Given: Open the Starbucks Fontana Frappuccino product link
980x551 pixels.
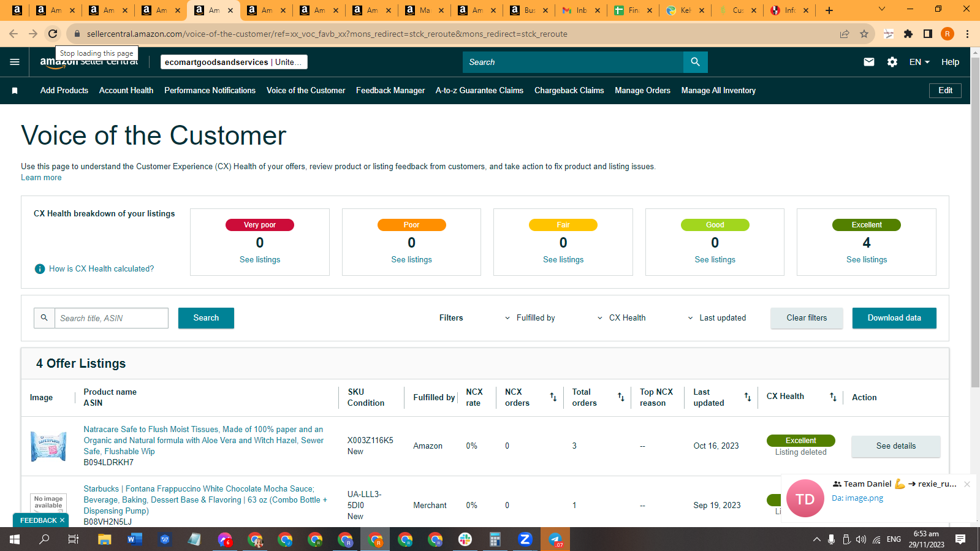Looking at the screenshot, I should point(205,500).
